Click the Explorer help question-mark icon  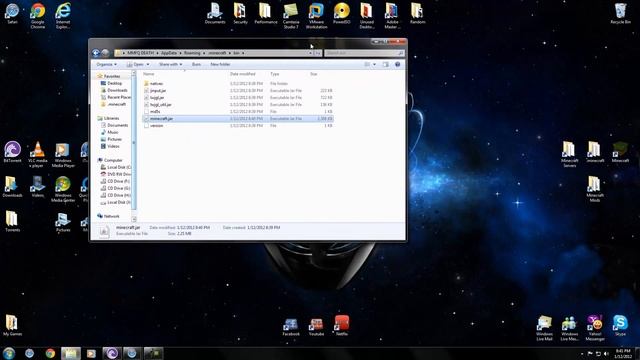tap(398, 64)
